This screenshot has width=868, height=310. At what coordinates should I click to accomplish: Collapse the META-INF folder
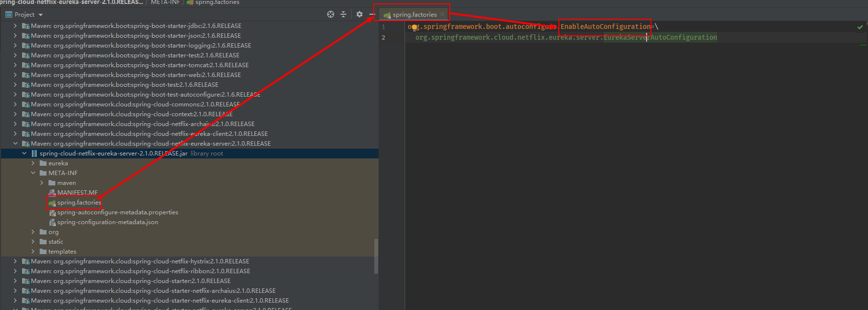(x=33, y=173)
